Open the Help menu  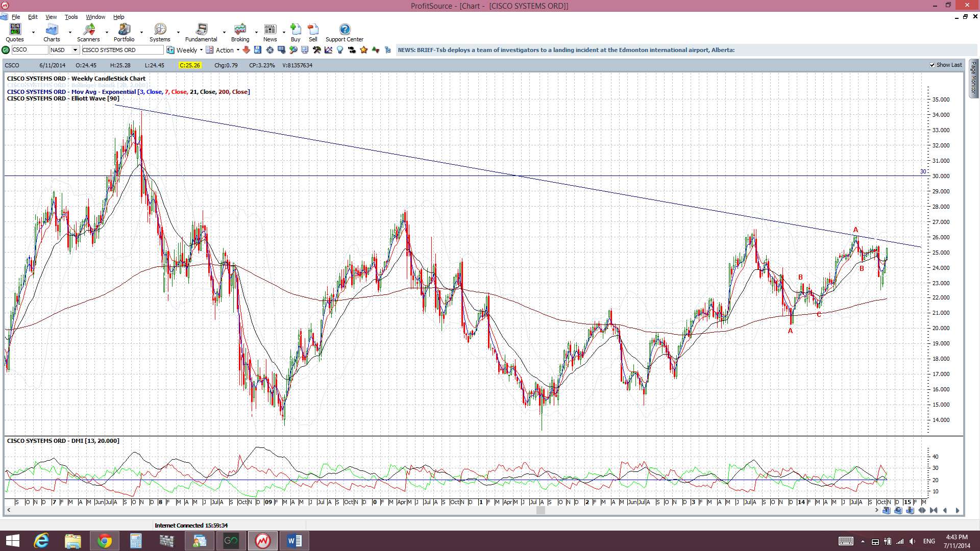tap(118, 17)
